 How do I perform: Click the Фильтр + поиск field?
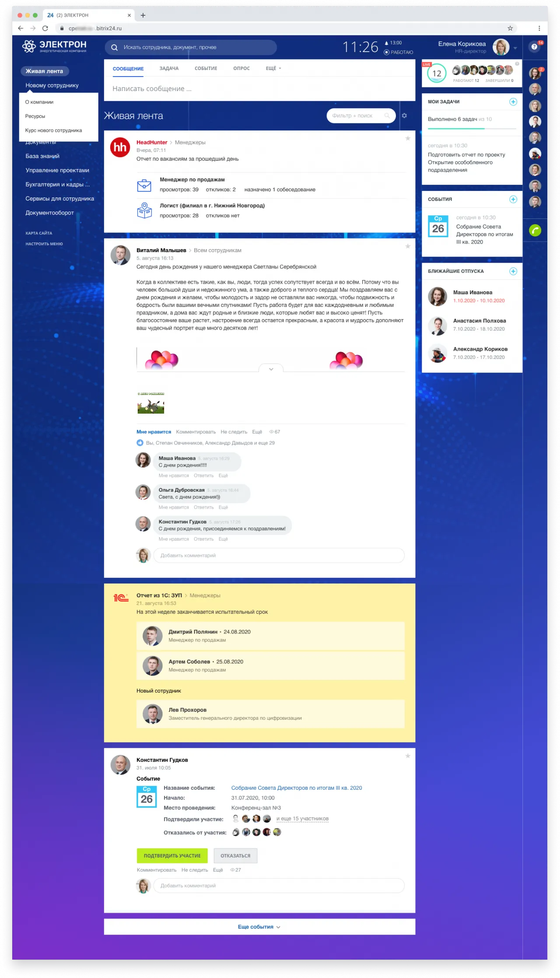pos(357,116)
